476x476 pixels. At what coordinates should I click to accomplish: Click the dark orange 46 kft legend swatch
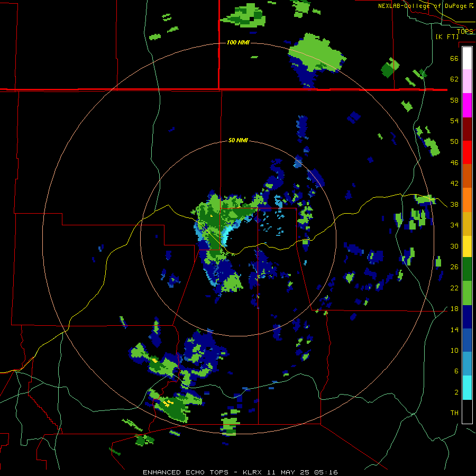467,176
